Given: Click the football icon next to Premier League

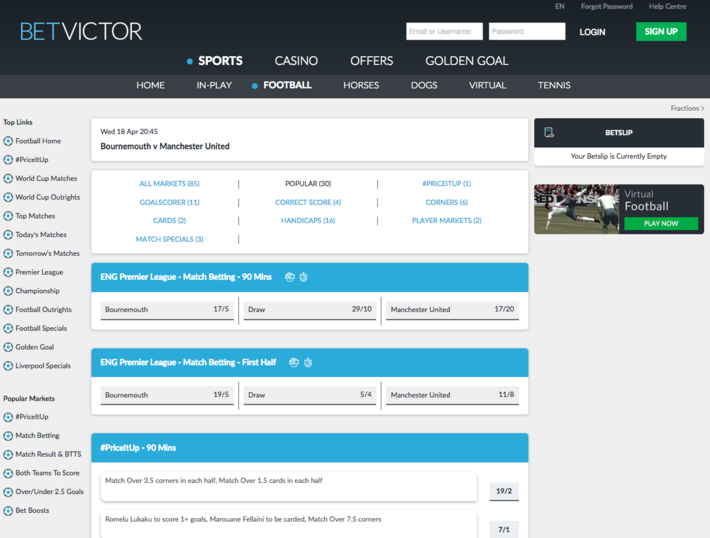Looking at the screenshot, I should (x=8, y=272).
